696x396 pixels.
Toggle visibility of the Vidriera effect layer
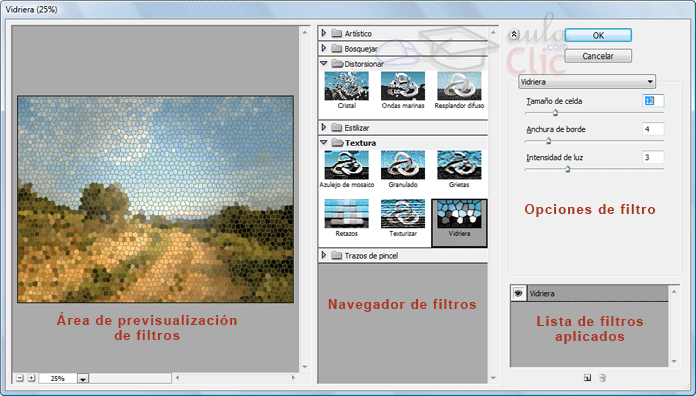pos(518,293)
